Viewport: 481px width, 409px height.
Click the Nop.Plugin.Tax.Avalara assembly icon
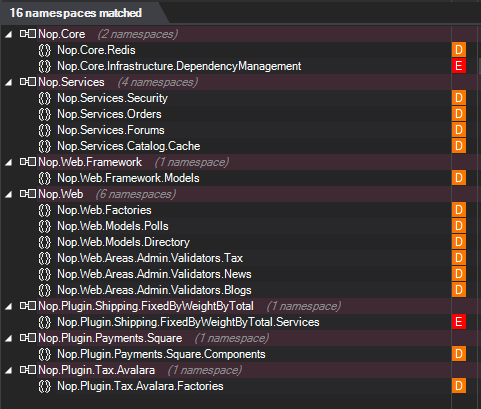pos(28,370)
